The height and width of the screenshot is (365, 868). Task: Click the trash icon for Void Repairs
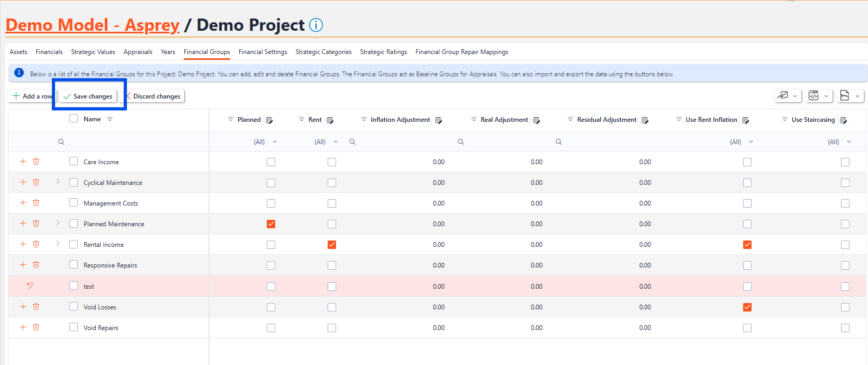36,327
